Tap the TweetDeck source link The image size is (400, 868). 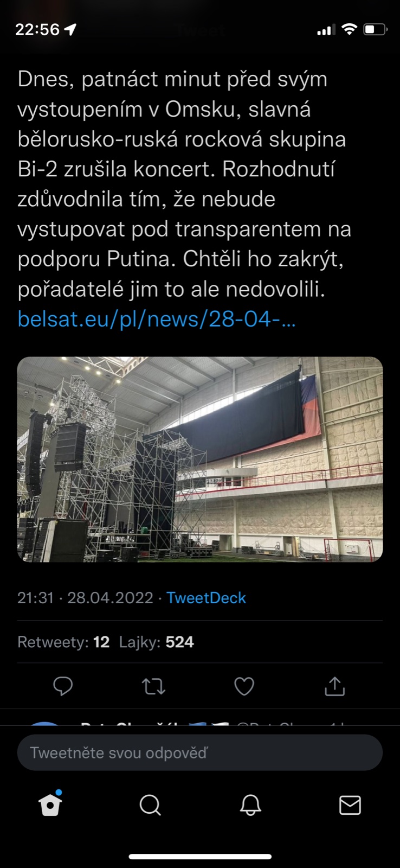pyautogui.click(x=206, y=598)
